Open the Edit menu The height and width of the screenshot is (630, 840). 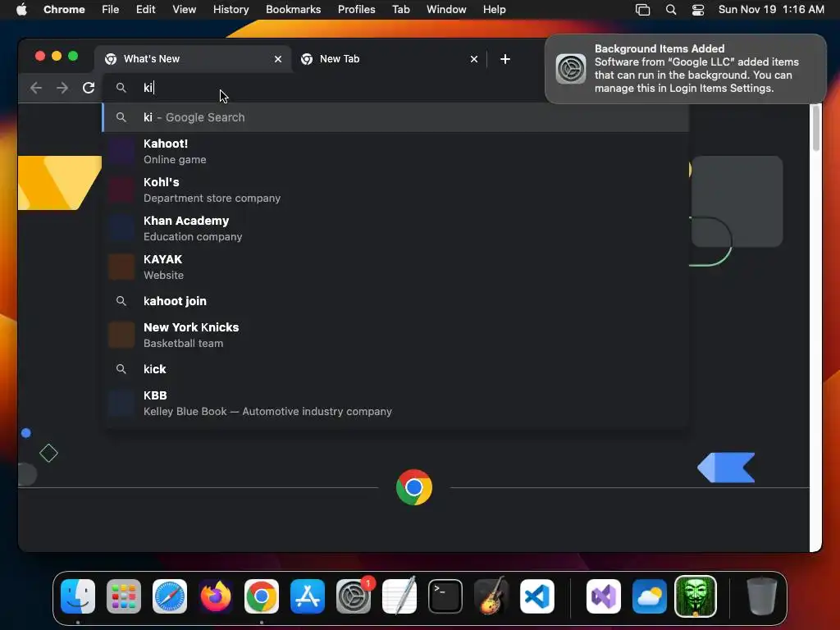point(145,10)
